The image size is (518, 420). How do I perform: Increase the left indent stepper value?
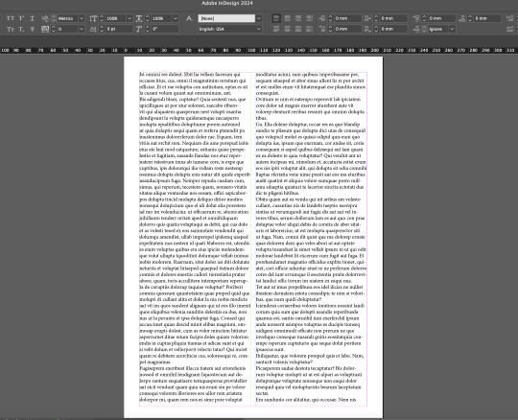(x=330, y=16)
